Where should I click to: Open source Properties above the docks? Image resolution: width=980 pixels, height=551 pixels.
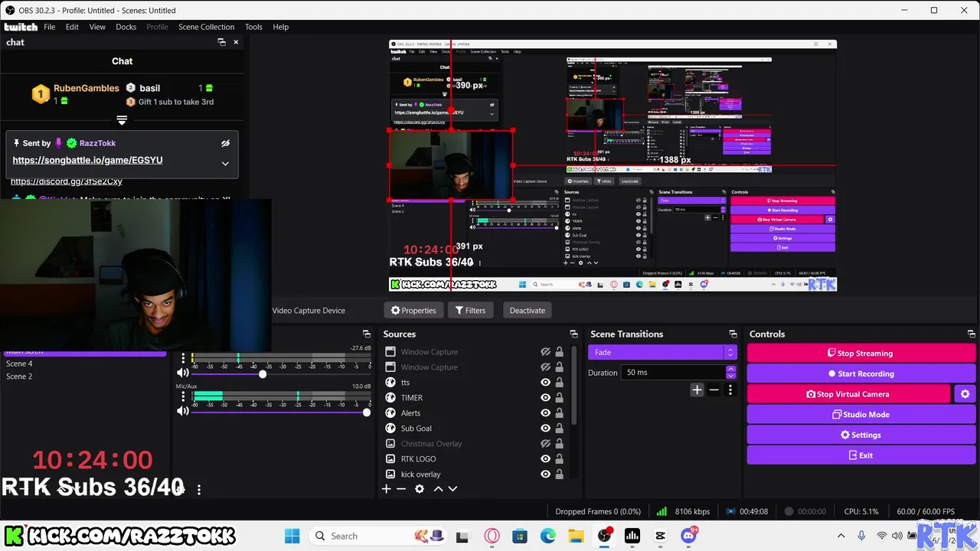tap(413, 310)
